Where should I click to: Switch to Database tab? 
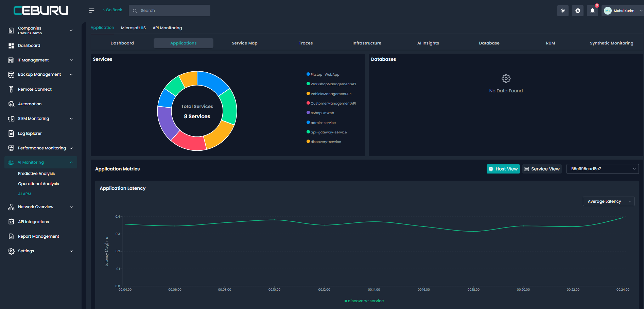(x=489, y=43)
